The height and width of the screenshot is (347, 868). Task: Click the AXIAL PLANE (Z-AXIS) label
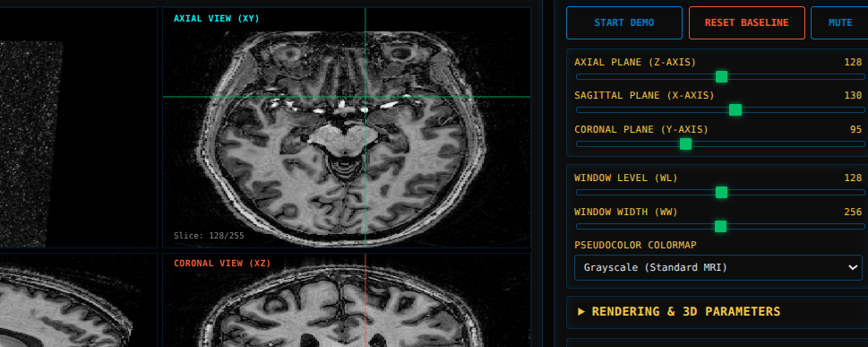(x=635, y=62)
